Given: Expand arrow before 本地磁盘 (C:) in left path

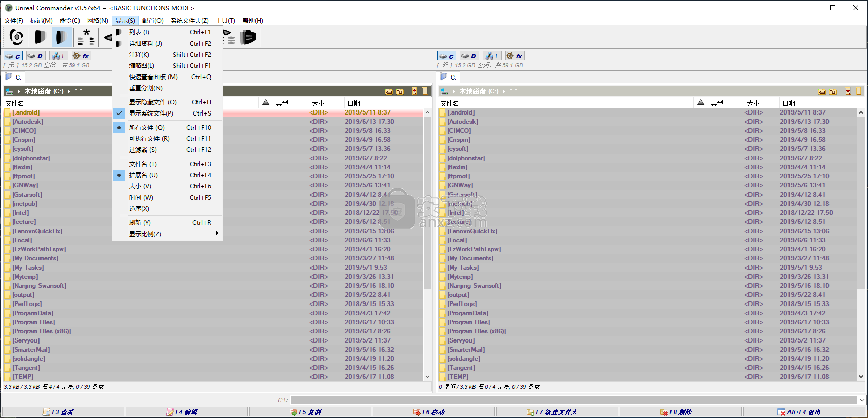Looking at the screenshot, I should pyautogui.click(x=19, y=92).
